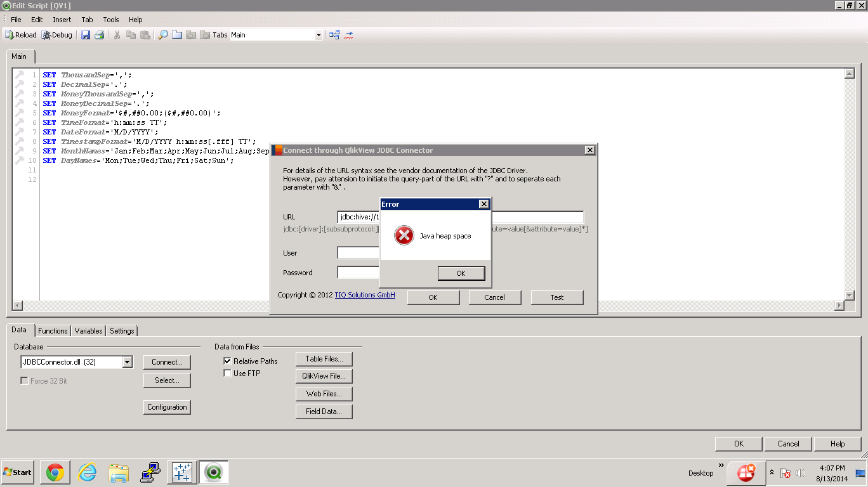Click the red-cross tray notification icon

(x=746, y=472)
